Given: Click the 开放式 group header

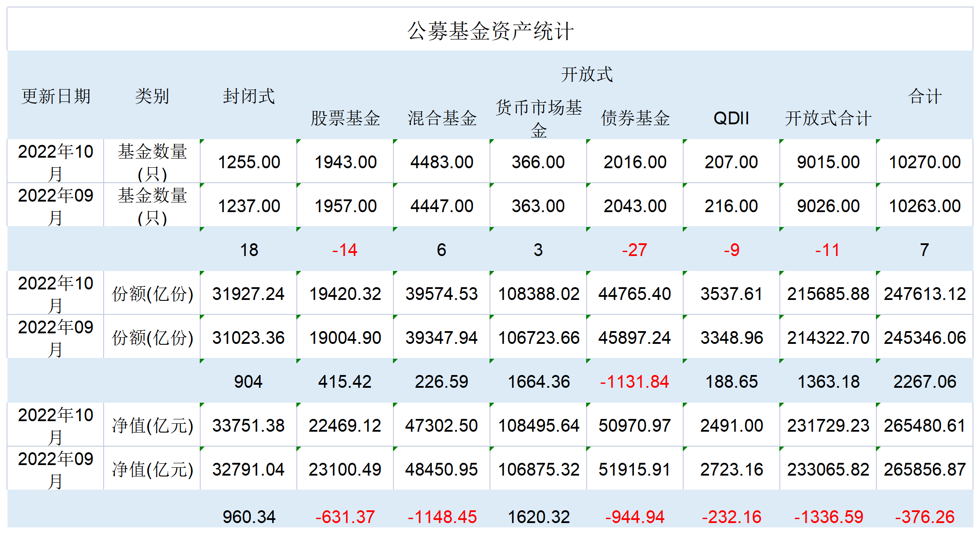Looking at the screenshot, I should pos(587,74).
